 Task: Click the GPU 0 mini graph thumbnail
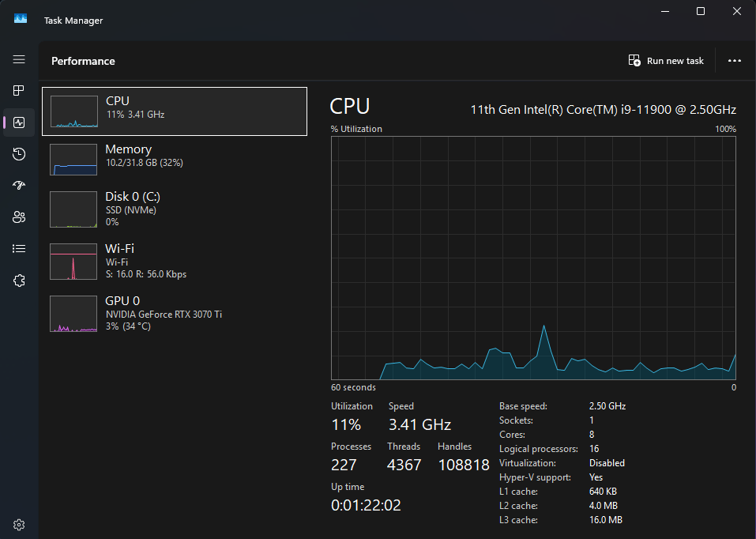tap(73, 314)
